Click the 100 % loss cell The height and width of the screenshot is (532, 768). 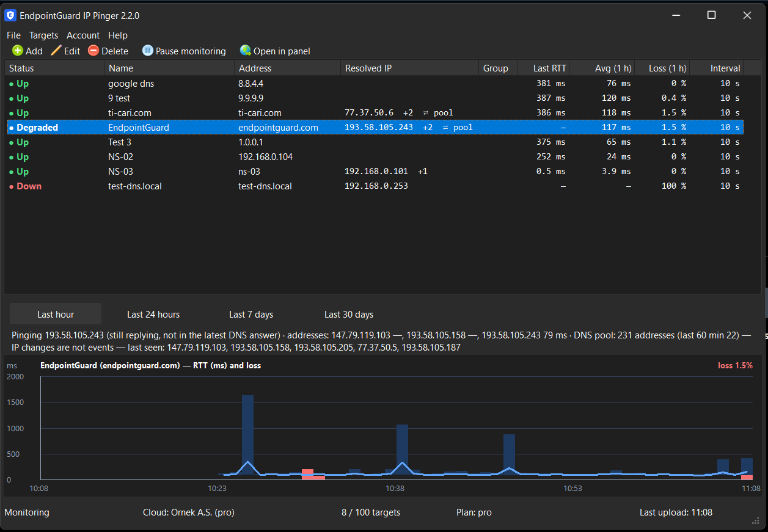(x=674, y=186)
